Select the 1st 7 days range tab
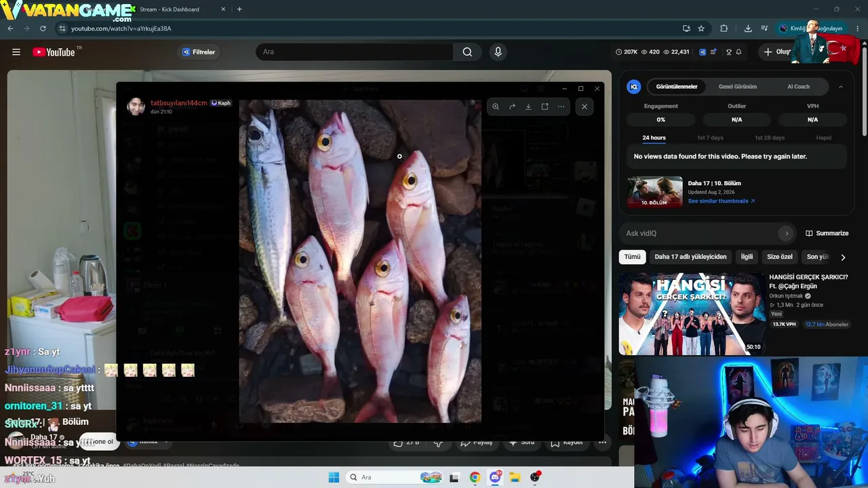 [710, 138]
